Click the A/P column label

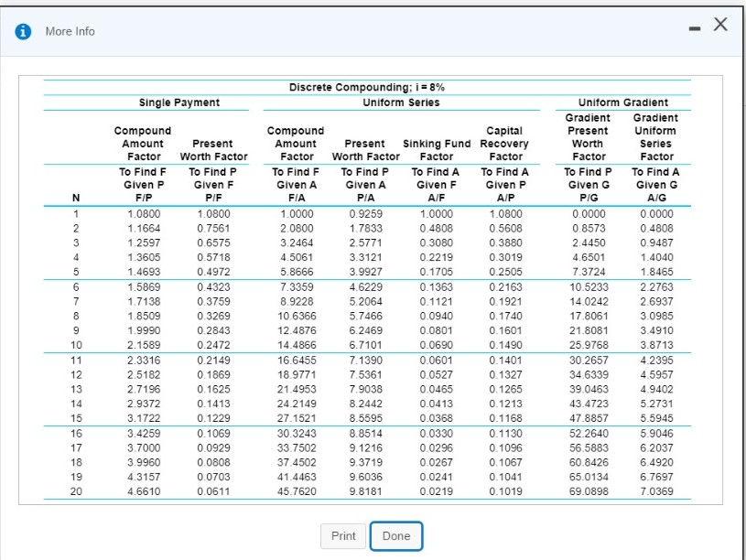pyautogui.click(x=506, y=198)
